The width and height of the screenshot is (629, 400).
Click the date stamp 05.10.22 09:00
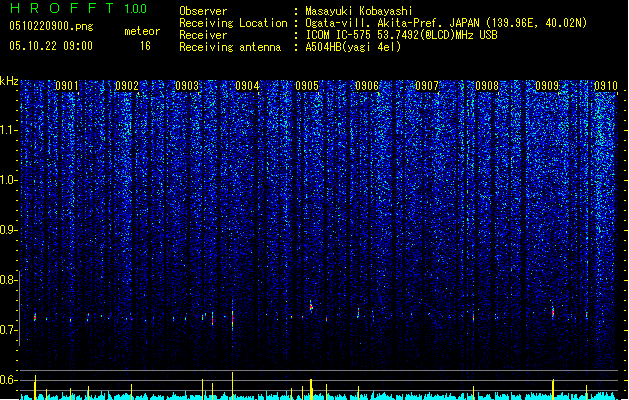pyautogui.click(x=51, y=46)
